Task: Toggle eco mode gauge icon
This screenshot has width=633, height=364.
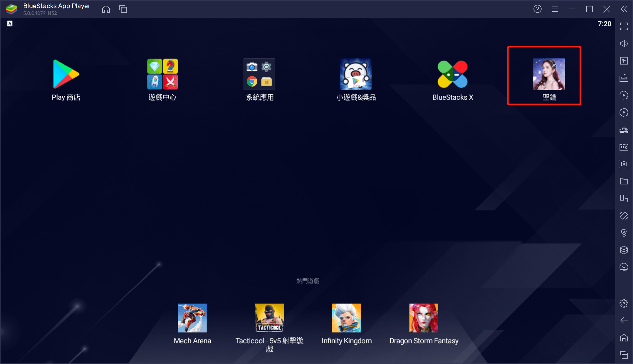Action: (624, 267)
